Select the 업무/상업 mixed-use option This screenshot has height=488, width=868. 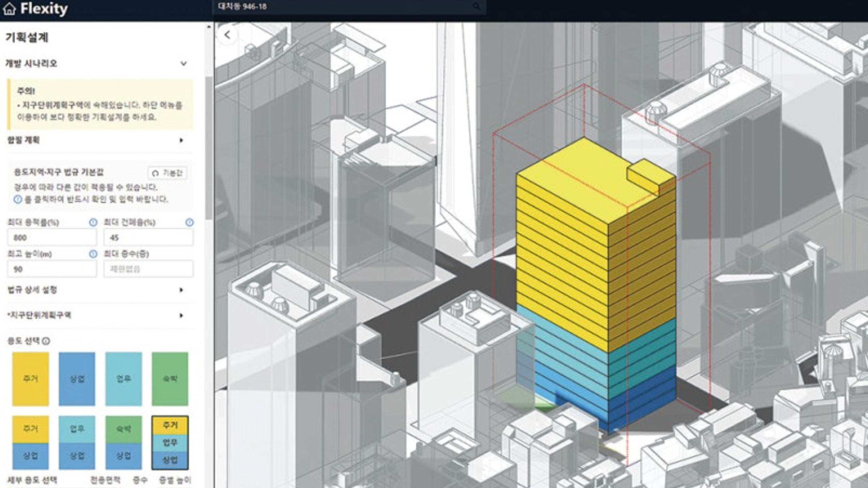pyautogui.click(x=77, y=442)
